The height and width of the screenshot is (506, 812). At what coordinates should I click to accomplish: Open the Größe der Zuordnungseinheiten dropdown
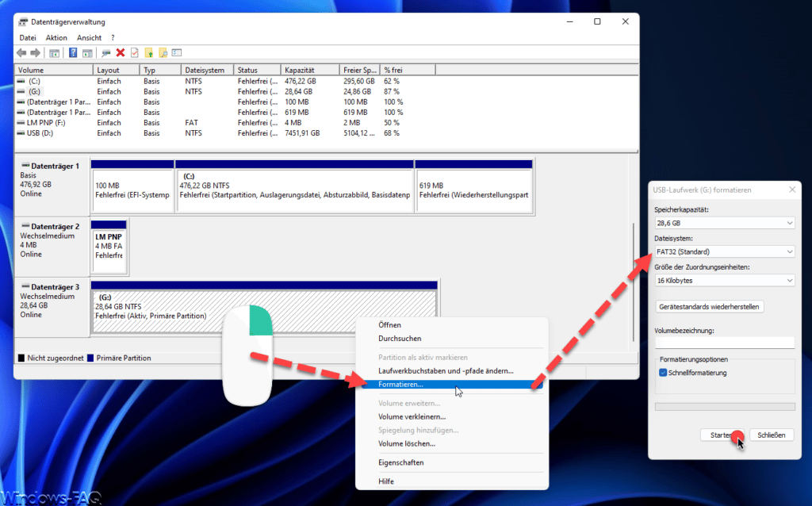click(x=725, y=281)
